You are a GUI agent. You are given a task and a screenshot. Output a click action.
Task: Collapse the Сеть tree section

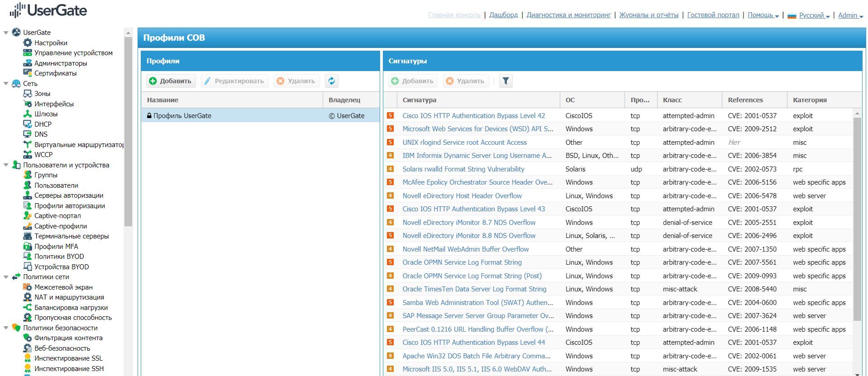point(6,84)
